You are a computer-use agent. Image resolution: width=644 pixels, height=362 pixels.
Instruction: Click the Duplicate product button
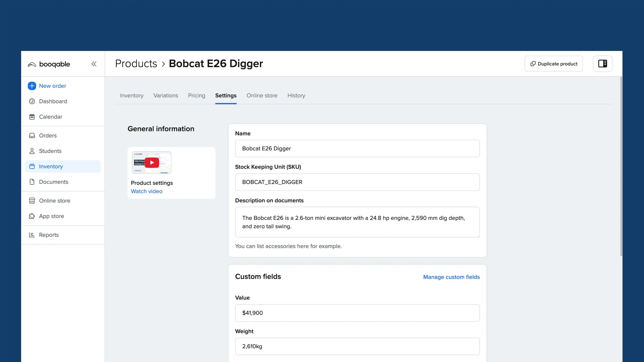[553, 64]
